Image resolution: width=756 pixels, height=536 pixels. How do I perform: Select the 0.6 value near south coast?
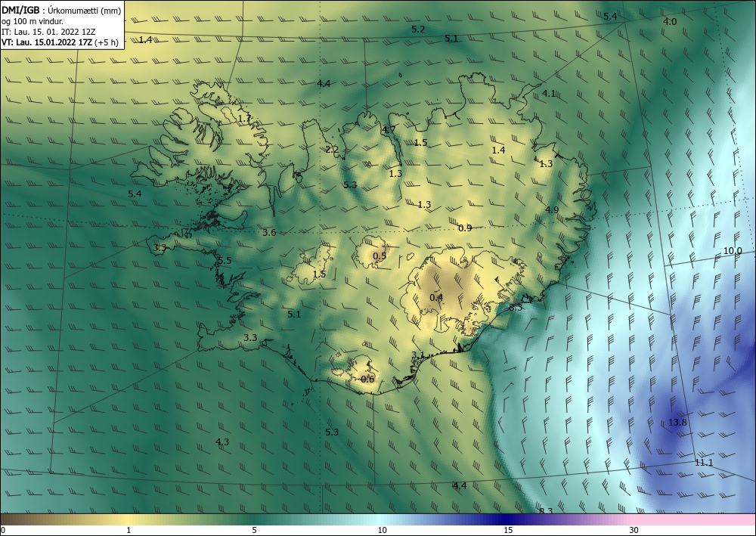367,380
